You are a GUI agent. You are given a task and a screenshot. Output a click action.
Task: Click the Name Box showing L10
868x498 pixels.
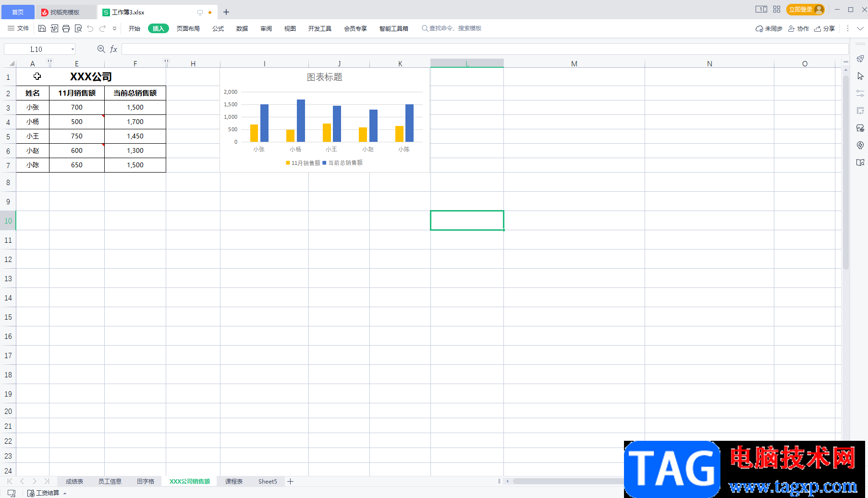37,49
